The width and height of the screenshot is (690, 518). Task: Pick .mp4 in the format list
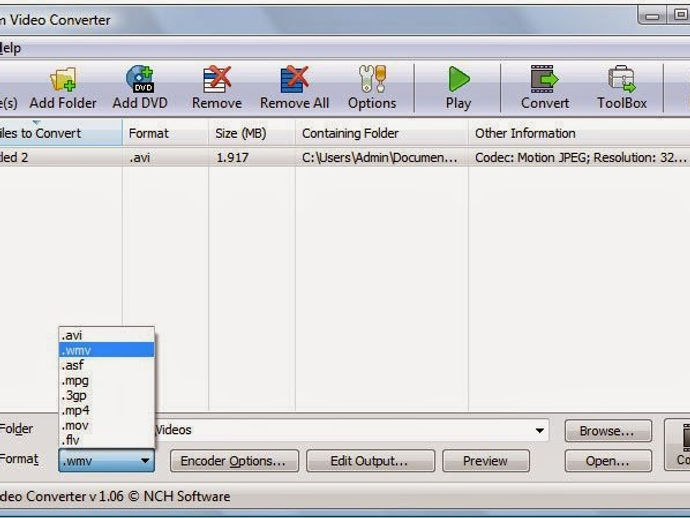(x=106, y=410)
